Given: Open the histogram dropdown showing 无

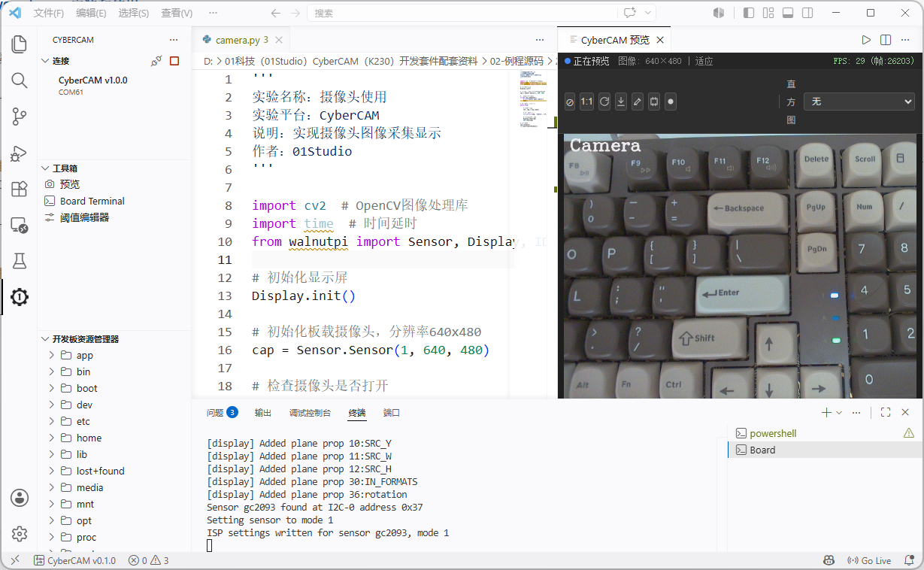Looking at the screenshot, I should (x=859, y=102).
